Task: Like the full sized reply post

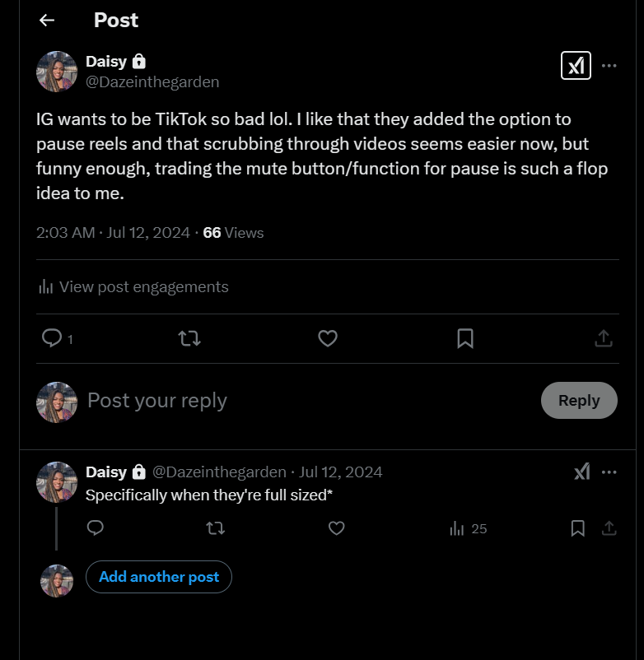Action: pyautogui.click(x=336, y=528)
